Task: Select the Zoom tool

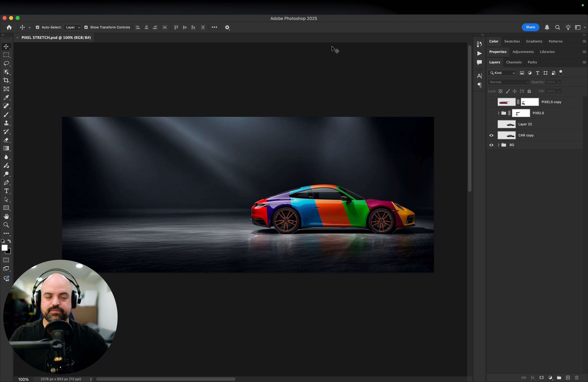Action: click(6, 225)
